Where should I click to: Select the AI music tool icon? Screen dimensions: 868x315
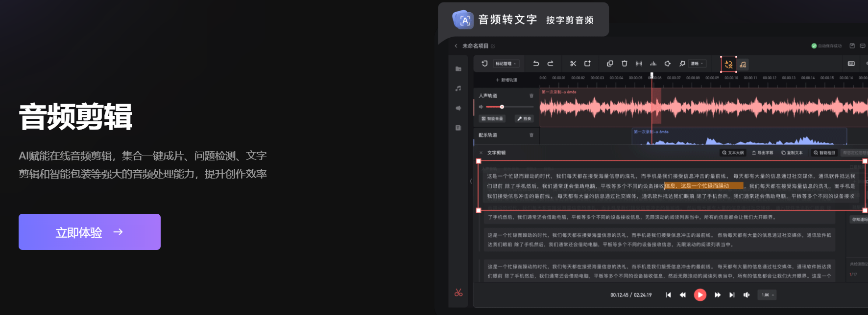click(743, 64)
